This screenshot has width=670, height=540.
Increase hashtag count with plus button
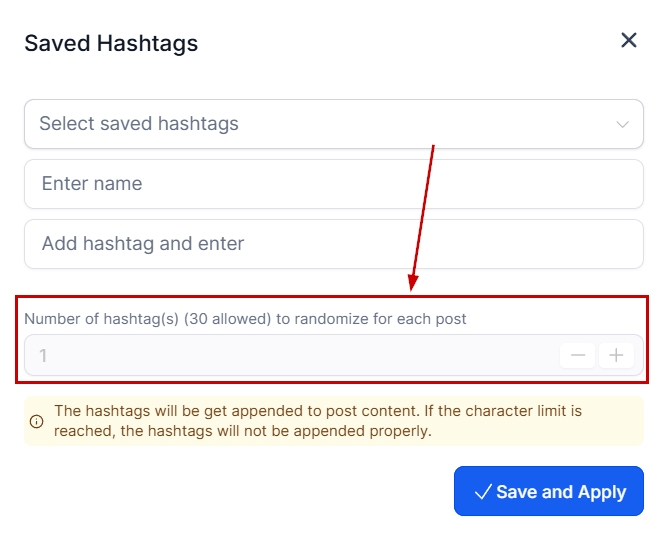pos(616,355)
